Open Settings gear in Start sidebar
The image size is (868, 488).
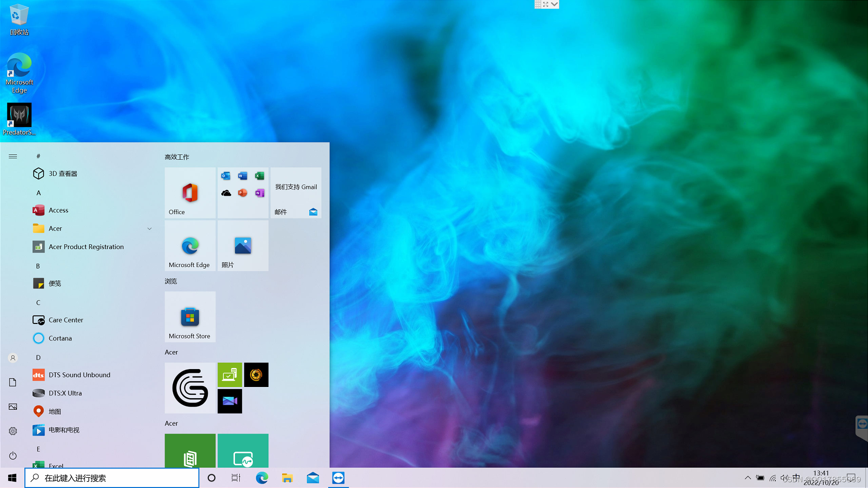pyautogui.click(x=13, y=431)
